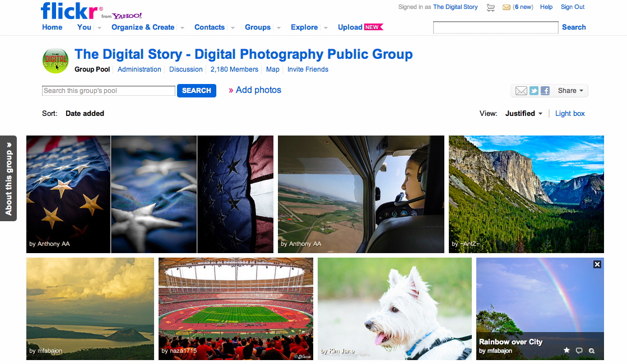The image size is (627, 364).
Task: Click the Search this group's pool field
Action: pyautogui.click(x=108, y=91)
